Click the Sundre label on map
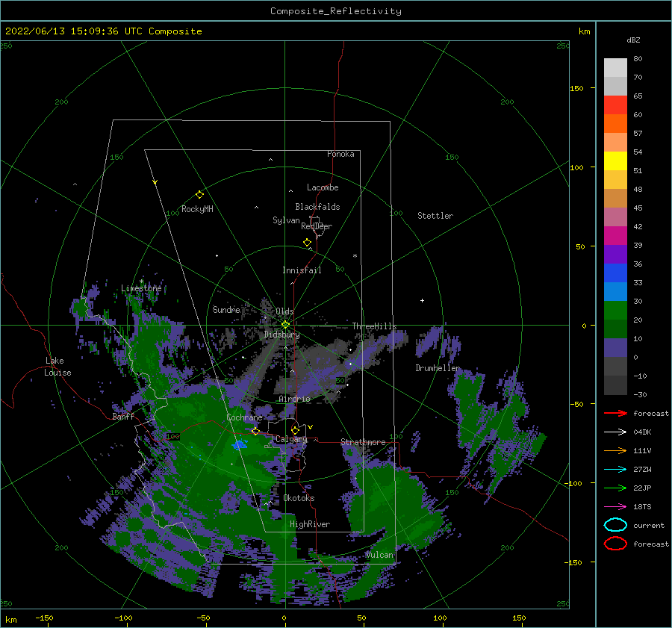Image resolution: width=672 pixels, height=628 pixels. click(x=226, y=309)
